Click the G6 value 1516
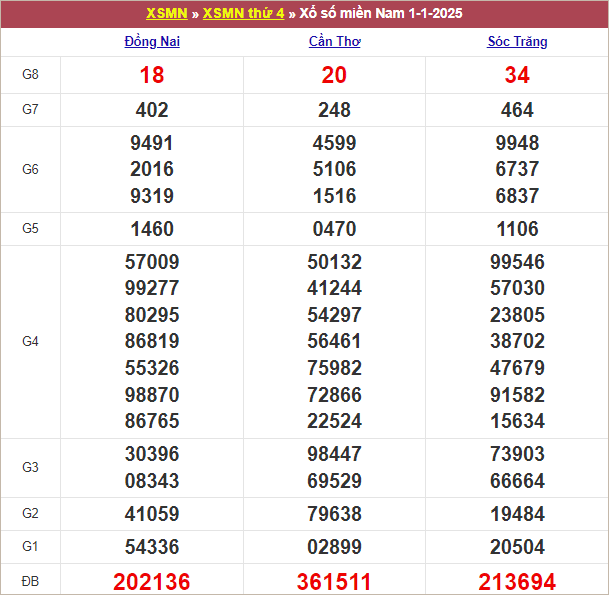Image resolution: width=609 pixels, height=595 pixels. (x=334, y=196)
